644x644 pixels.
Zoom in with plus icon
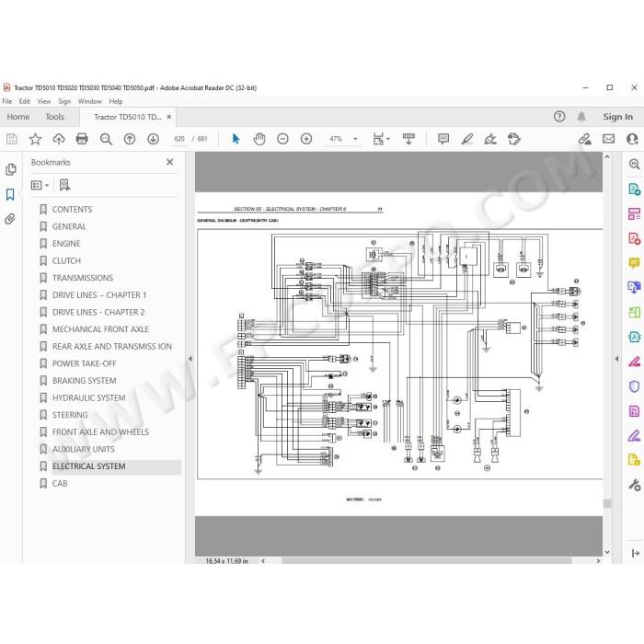(306, 139)
